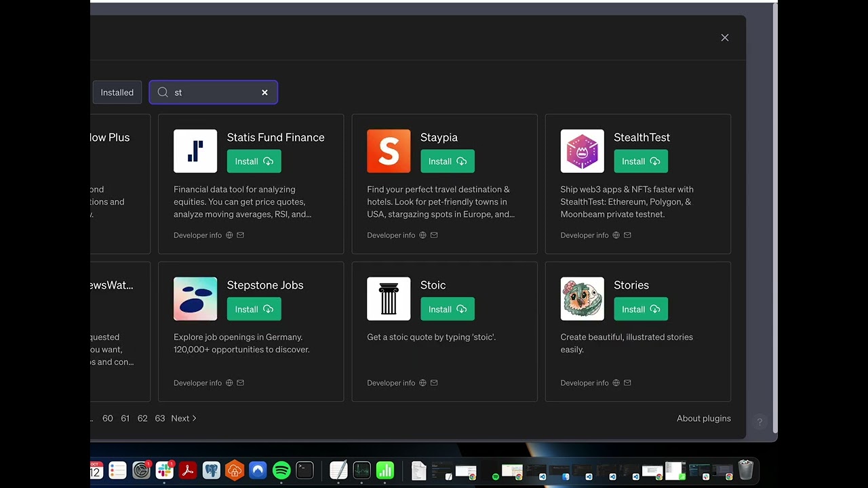Click the Stories owl logo

[582, 299]
